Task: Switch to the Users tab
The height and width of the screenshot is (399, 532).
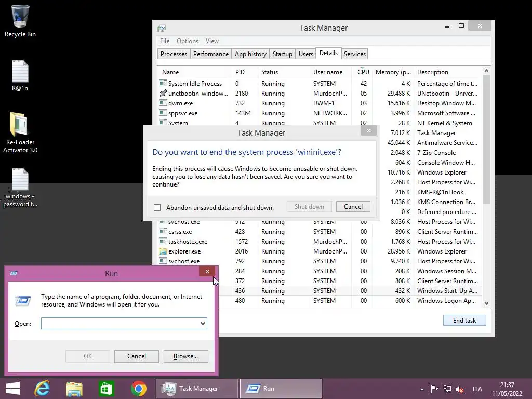Action: pyautogui.click(x=305, y=54)
